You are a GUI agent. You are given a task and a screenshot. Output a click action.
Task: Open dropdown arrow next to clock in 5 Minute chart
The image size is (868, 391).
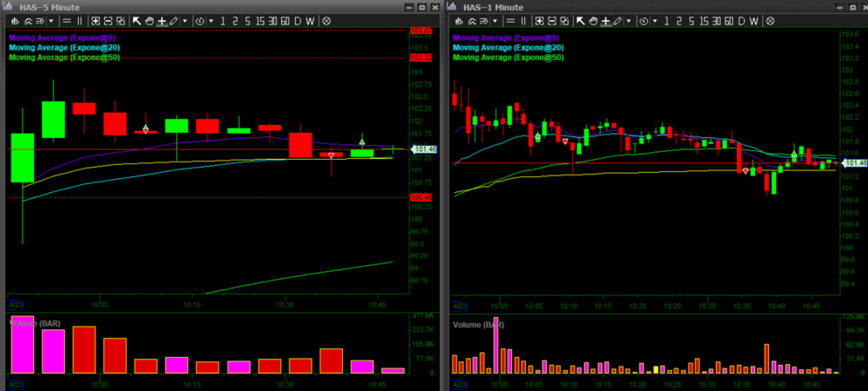(x=210, y=20)
